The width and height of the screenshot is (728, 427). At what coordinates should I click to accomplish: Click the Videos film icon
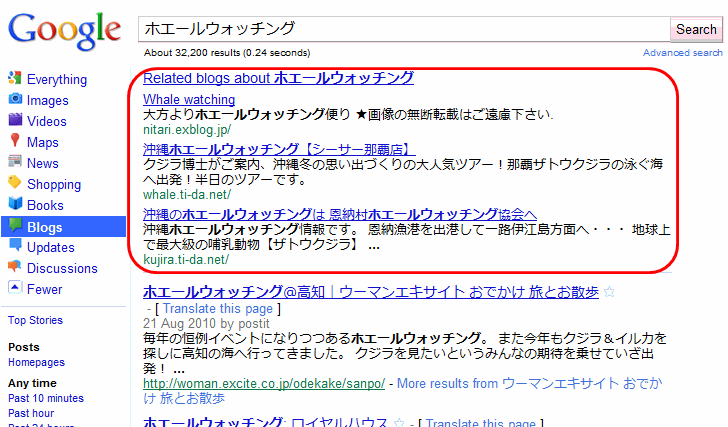click(15, 120)
